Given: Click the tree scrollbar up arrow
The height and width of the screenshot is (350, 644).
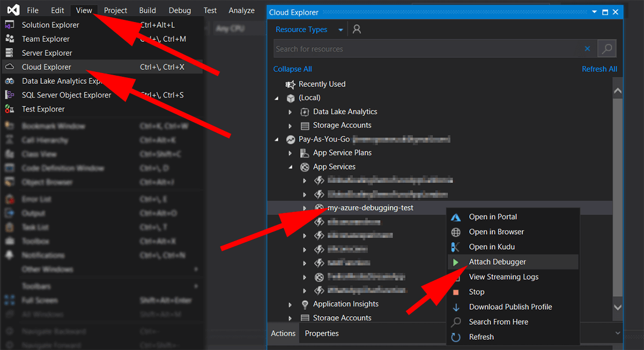Looking at the screenshot, I should click(617, 91).
